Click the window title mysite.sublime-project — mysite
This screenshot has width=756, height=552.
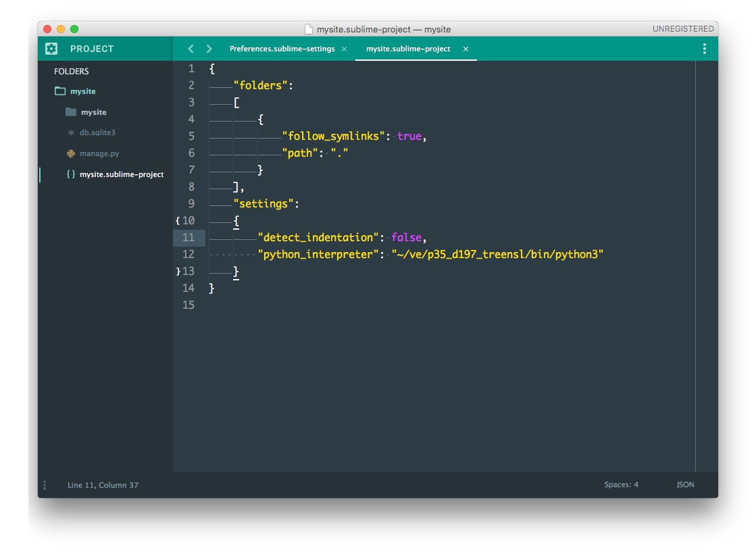click(383, 30)
